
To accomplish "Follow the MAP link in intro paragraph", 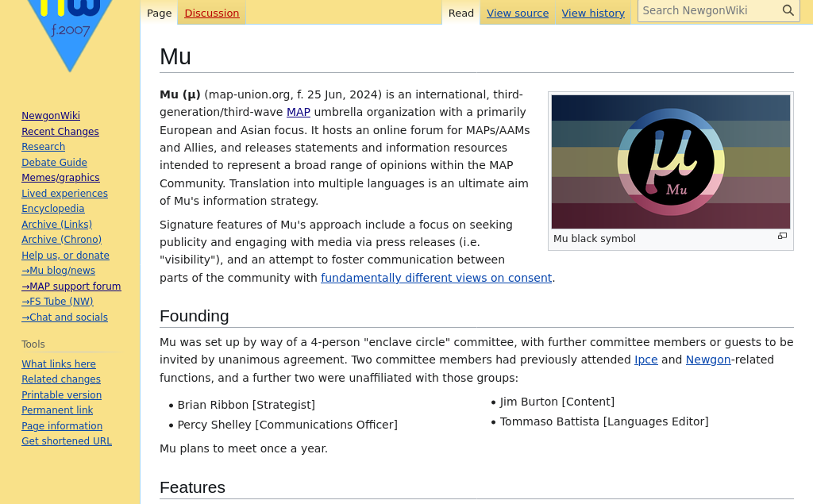I will click(x=299, y=112).
